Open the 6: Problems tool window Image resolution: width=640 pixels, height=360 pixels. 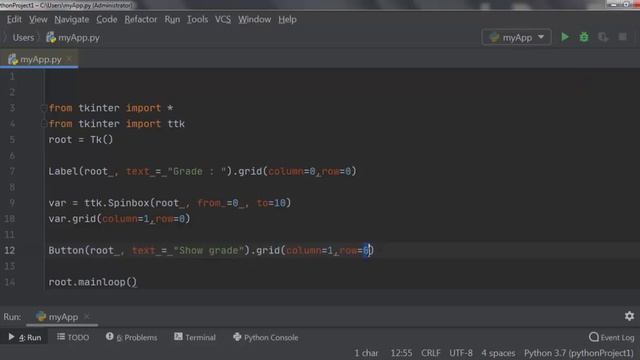click(x=131, y=337)
